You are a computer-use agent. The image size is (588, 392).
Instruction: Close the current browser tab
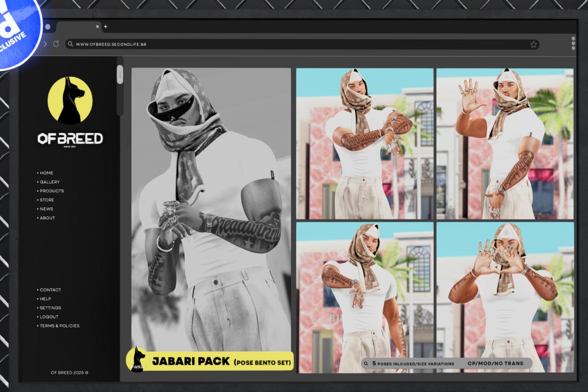97,26
